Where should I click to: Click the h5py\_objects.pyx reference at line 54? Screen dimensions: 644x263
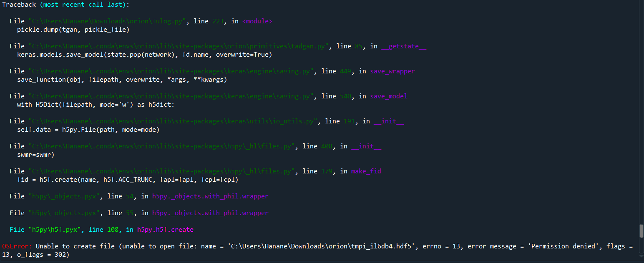64,196
